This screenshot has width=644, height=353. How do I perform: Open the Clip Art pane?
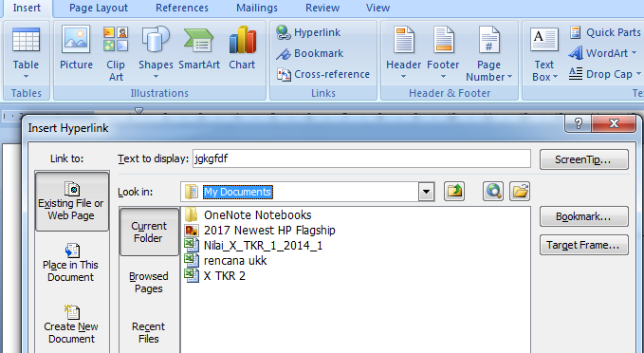tap(116, 53)
